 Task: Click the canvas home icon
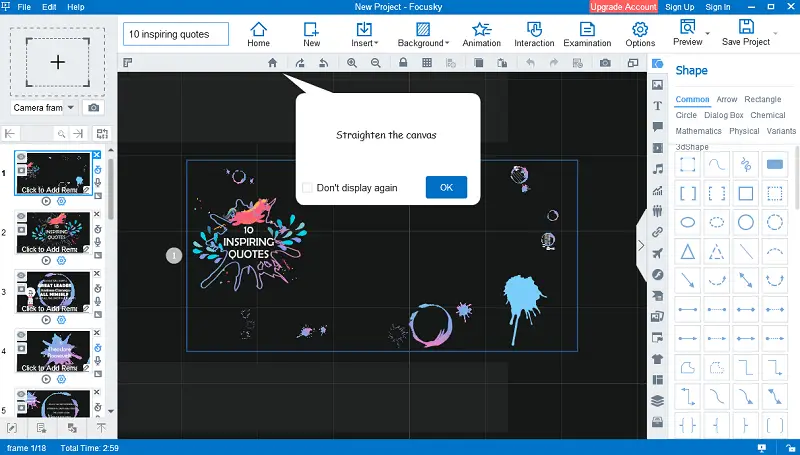272,63
